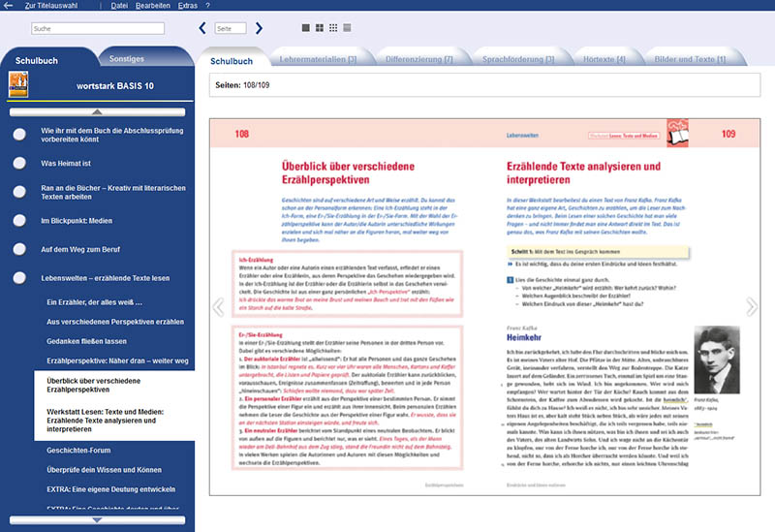Click the 'Ich-Erzählung' info box
Image resolution: width=775 pixels, height=532 pixels.
[x=347, y=284]
